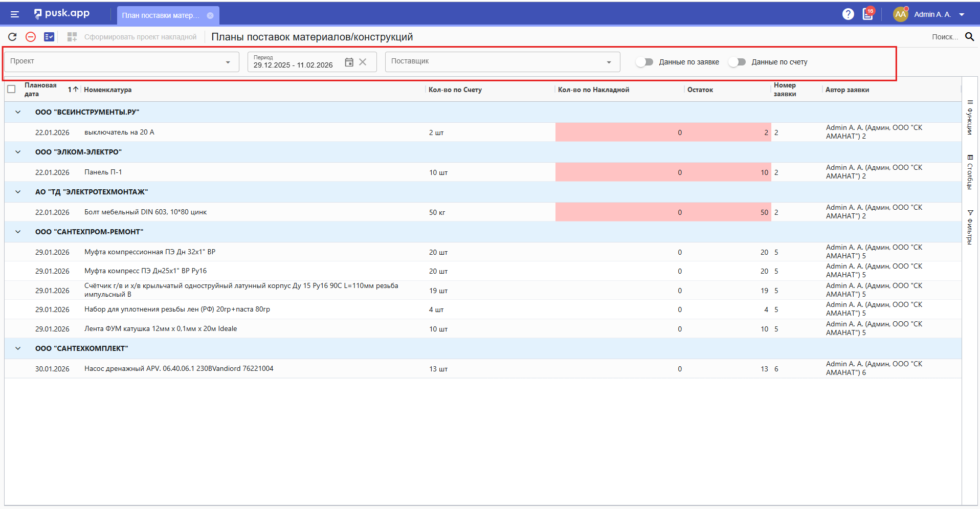Open calendar picker in Период field
980x509 pixels.
[349, 62]
